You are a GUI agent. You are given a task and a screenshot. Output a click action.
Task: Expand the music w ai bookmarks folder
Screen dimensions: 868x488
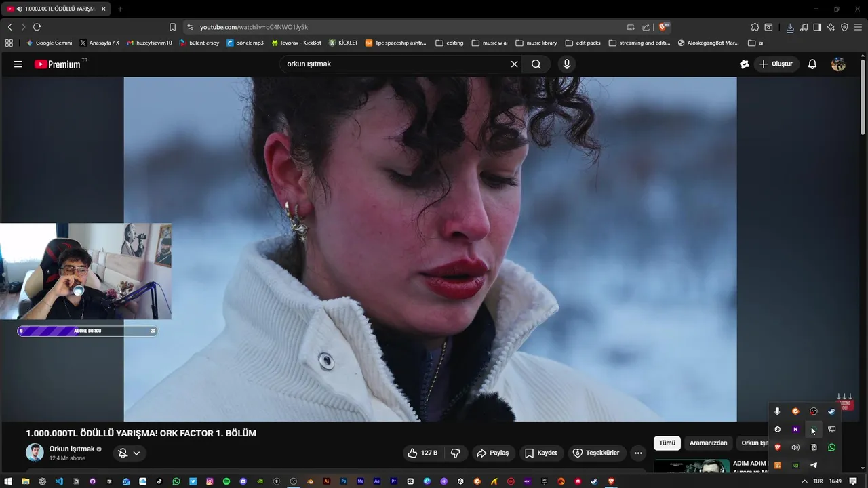click(x=490, y=43)
